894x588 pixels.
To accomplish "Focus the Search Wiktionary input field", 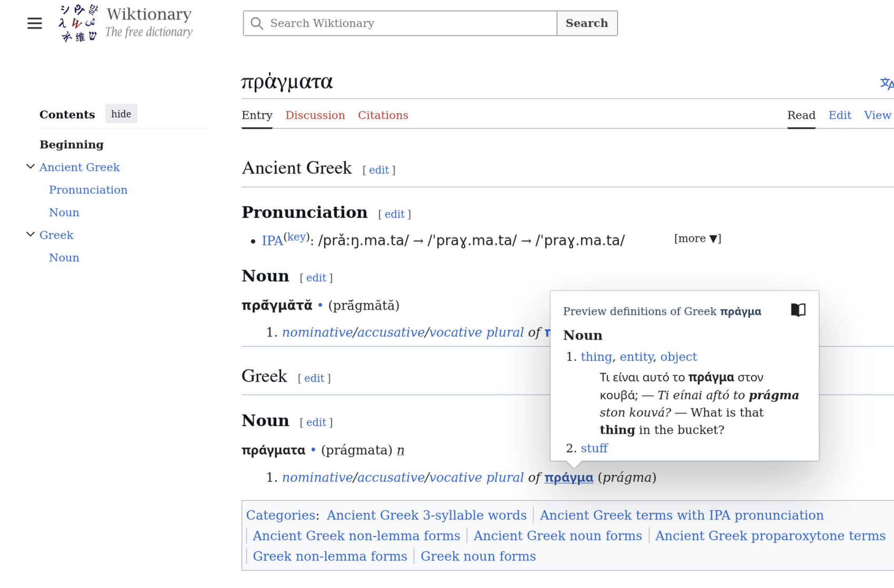I will [400, 23].
